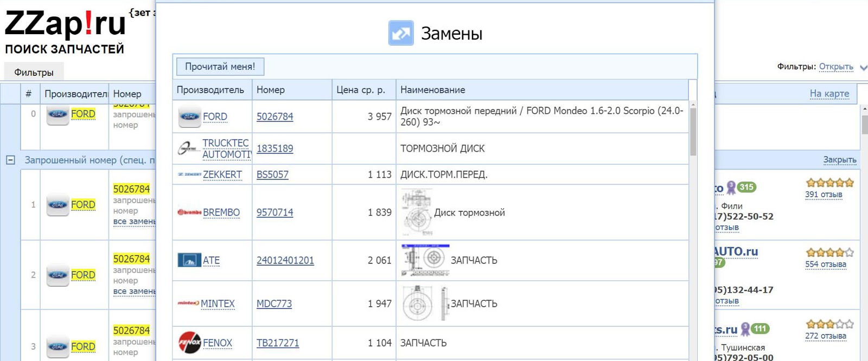Screen dimensions: 868x361
Task: Sort by Номер column in Замены
Action: click(x=292, y=90)
